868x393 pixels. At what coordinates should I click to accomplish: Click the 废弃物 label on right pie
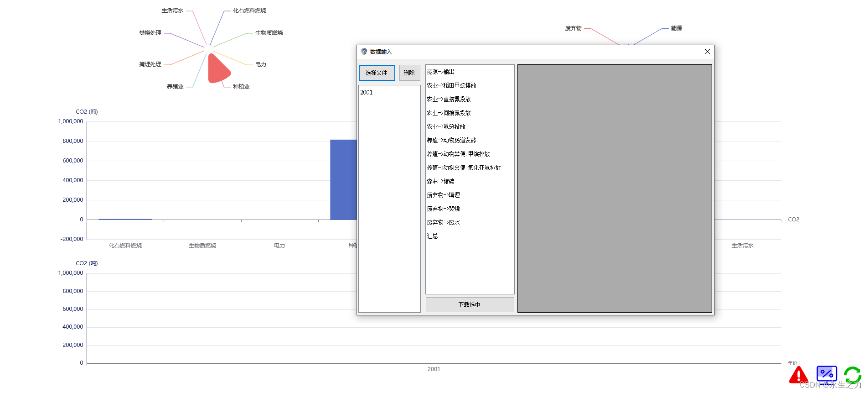click(573, 28)
